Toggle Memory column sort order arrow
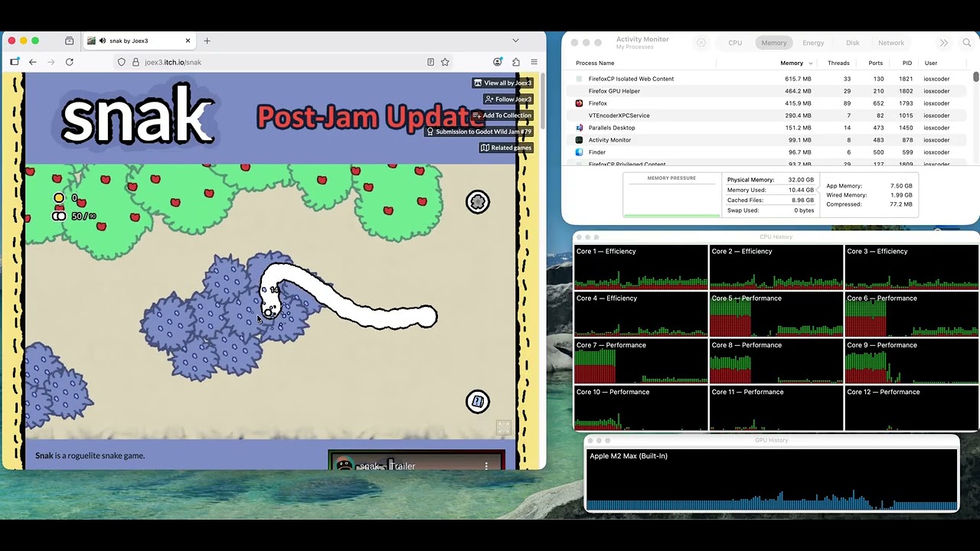The width and height of the screenshot is (980, 551). coord(809,64)
